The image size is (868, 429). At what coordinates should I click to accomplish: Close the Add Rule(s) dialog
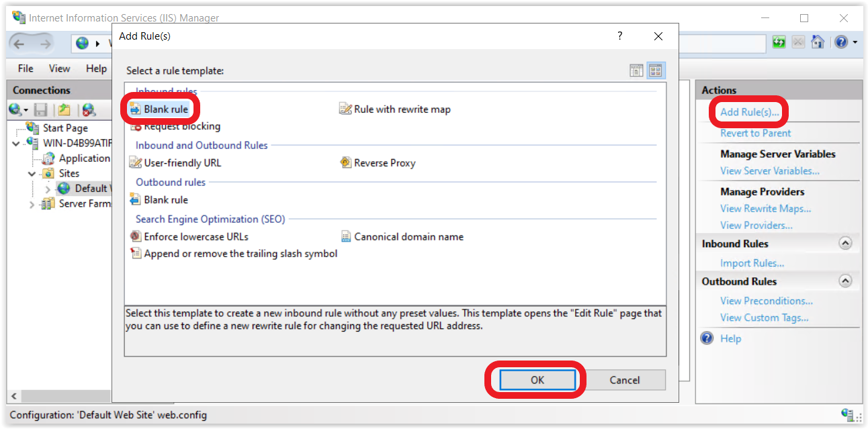[658, 36]
